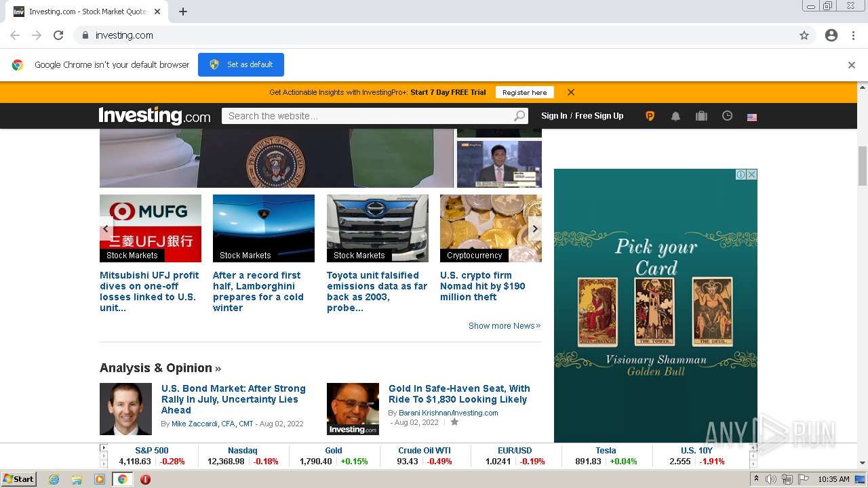Show previous news carousel items
The height and width of the screenshot is (488, 868).
[x=106, y=228]
